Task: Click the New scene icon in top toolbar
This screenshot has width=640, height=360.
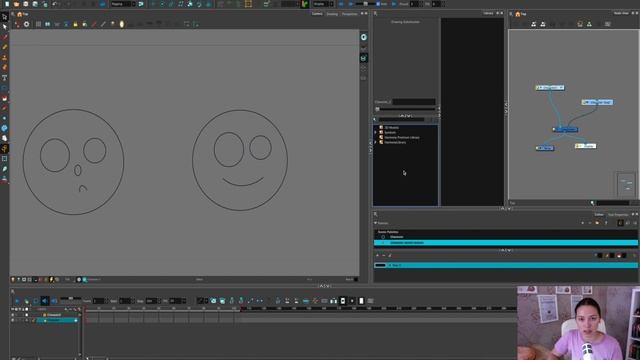Action: [7, 4]
